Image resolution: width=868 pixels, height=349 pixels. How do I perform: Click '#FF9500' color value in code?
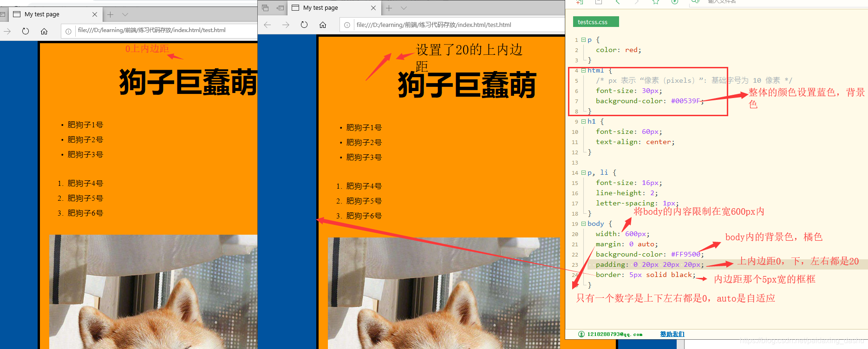click(685, 255)
